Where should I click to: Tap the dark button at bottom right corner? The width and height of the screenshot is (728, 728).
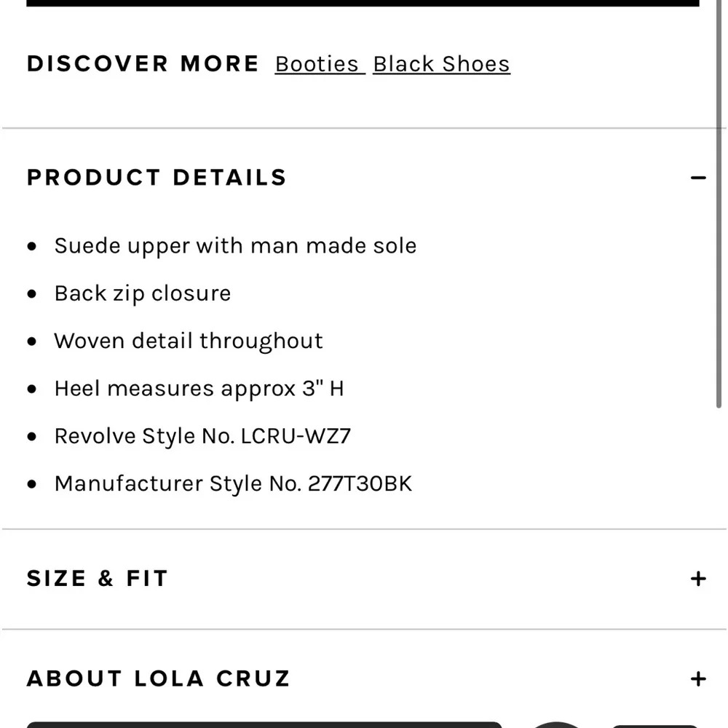[x=654, y=725]
